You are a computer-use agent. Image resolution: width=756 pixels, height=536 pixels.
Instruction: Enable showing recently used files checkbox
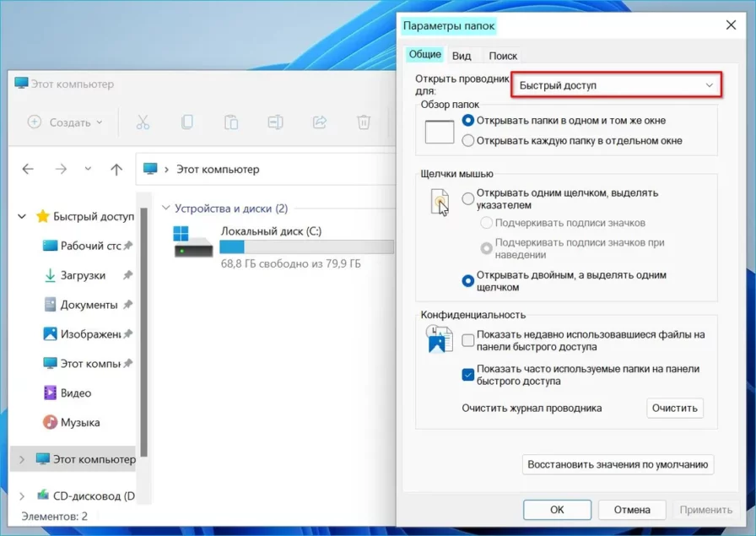point(468,340)
